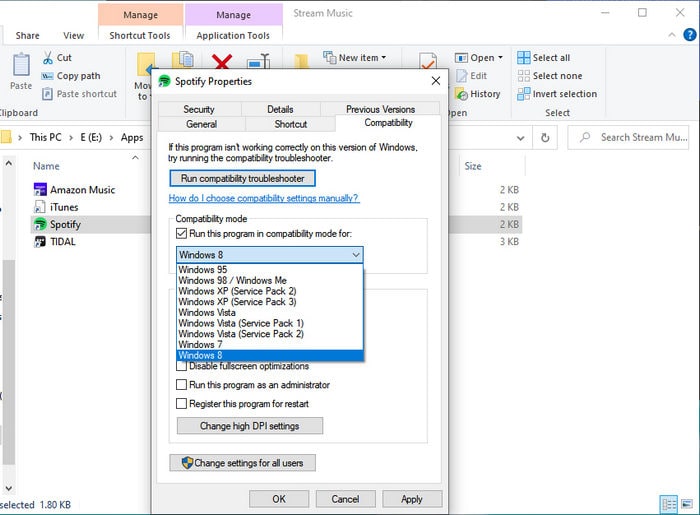This screenshot has width=700, height=515.
Task: Click the iTunes shortcut icon
Action: click(x=40, y=207)
